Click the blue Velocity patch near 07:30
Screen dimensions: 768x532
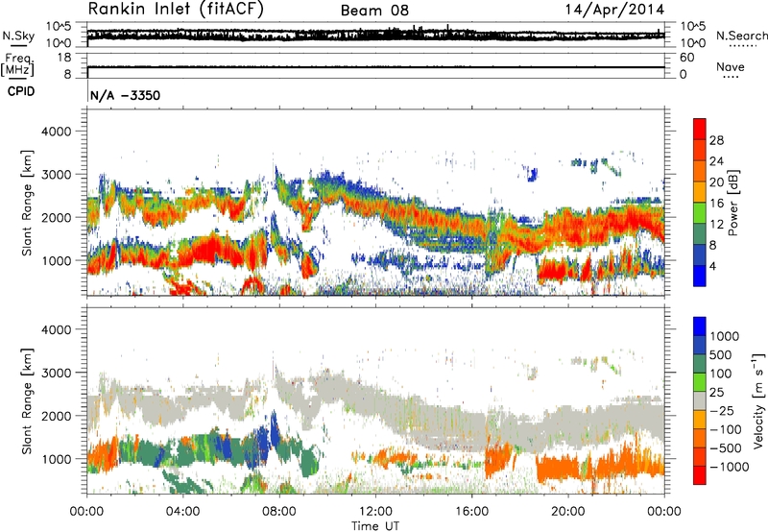click(263, 444)
